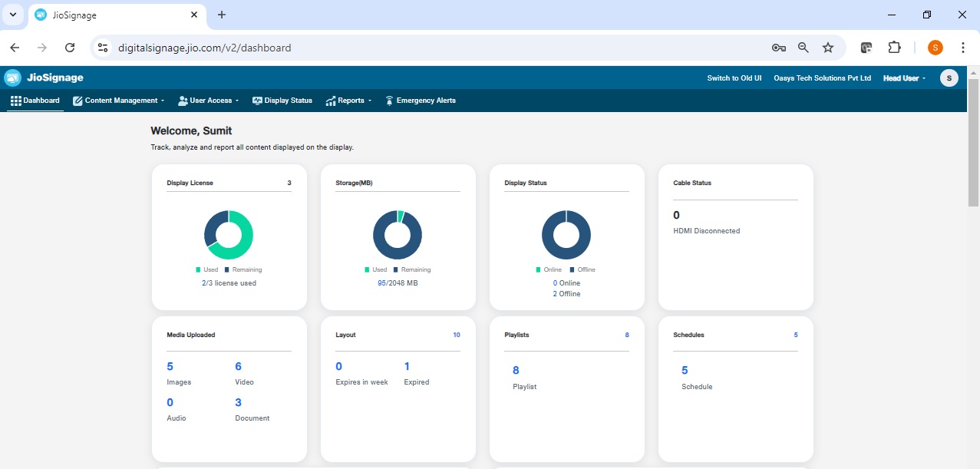980x469 pixels.
Task: Click the zoom magnifier icon in address bar
Action: pyautogui.click(x=803, y=48)
